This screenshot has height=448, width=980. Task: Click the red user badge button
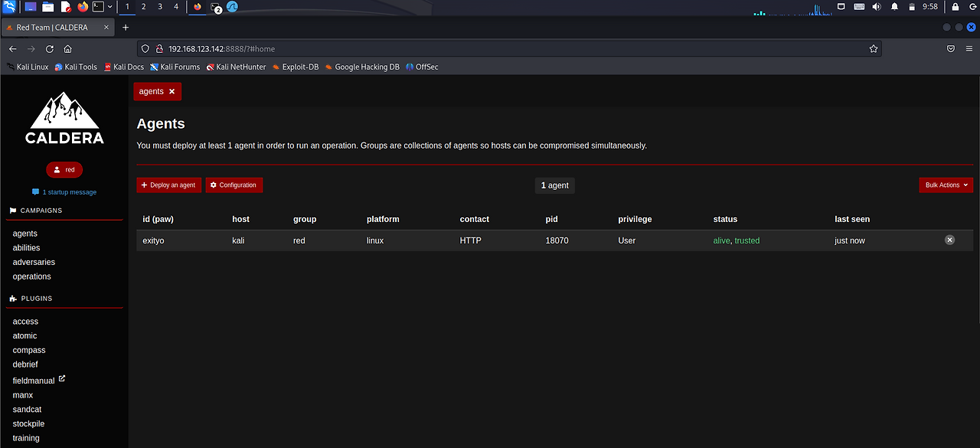pyautogui.click(x=64, y=170)
